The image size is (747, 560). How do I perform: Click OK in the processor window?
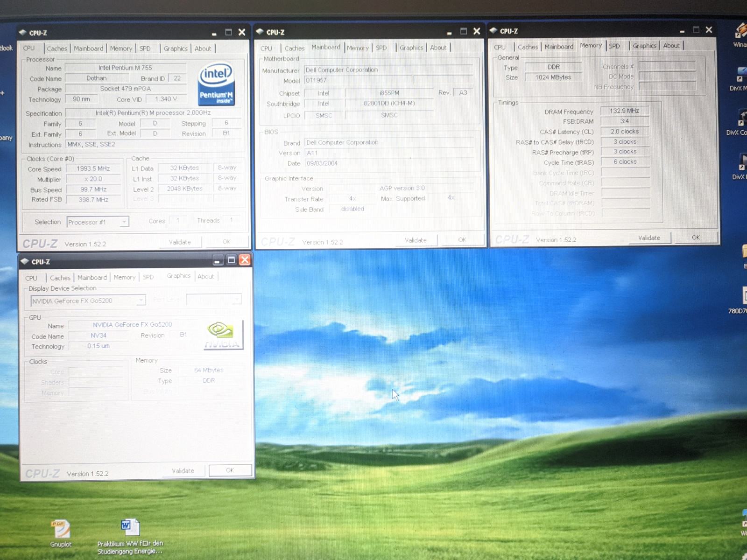pos(226,242)
